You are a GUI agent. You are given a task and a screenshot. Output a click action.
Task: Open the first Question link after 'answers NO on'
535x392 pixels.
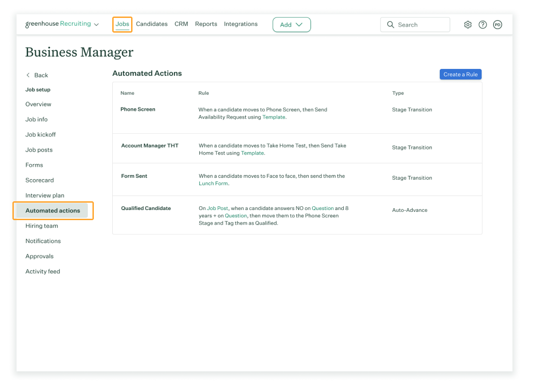point(322,208)
